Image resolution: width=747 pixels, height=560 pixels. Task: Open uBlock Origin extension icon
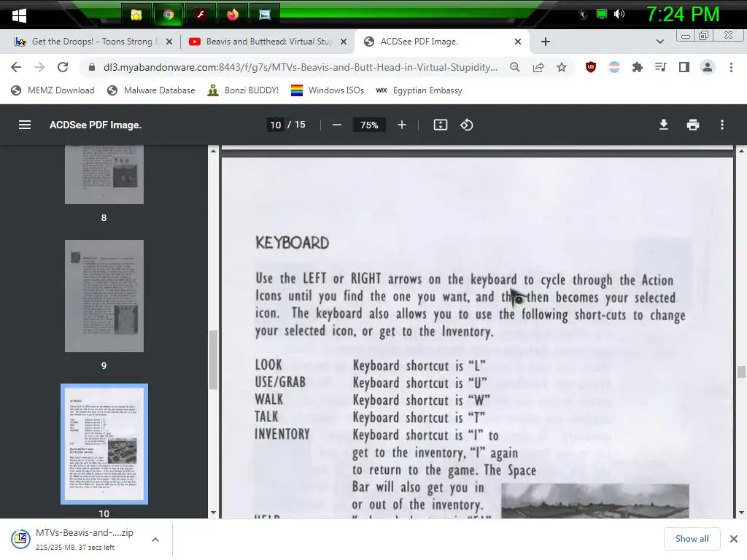click(591, 67)
